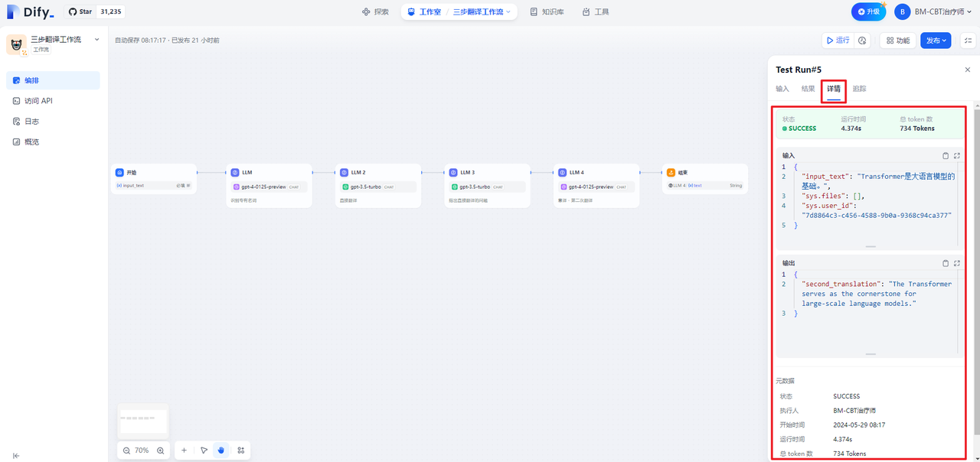This screenshot has width=980, height=462.
Task: Click gpt-3.5-turbo model in LLM 3
Action: [x=488, y=187]
